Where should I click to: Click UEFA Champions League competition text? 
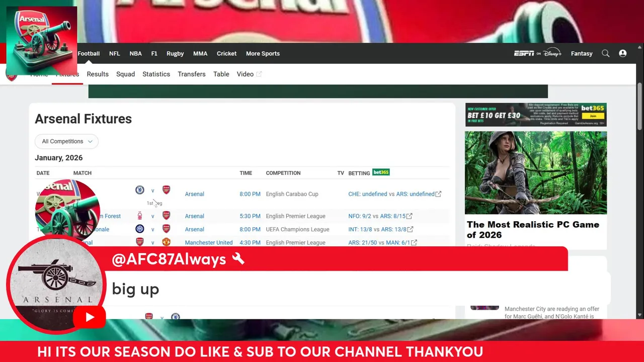tap(297, 229)
